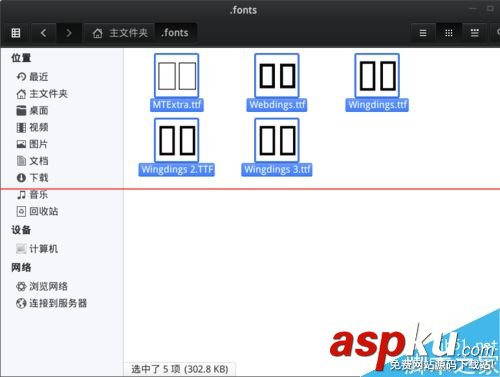This screenshot has width=500, height=377.
Task: Open 计算机 computer in sidebar
Action: pos(37,249)
